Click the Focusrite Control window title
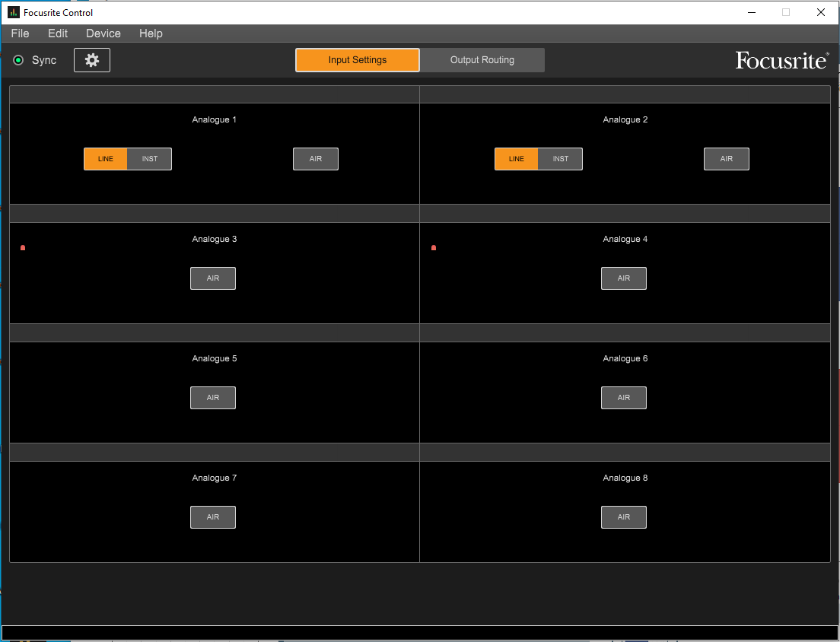840x642 pixels. tap(58, 12)
